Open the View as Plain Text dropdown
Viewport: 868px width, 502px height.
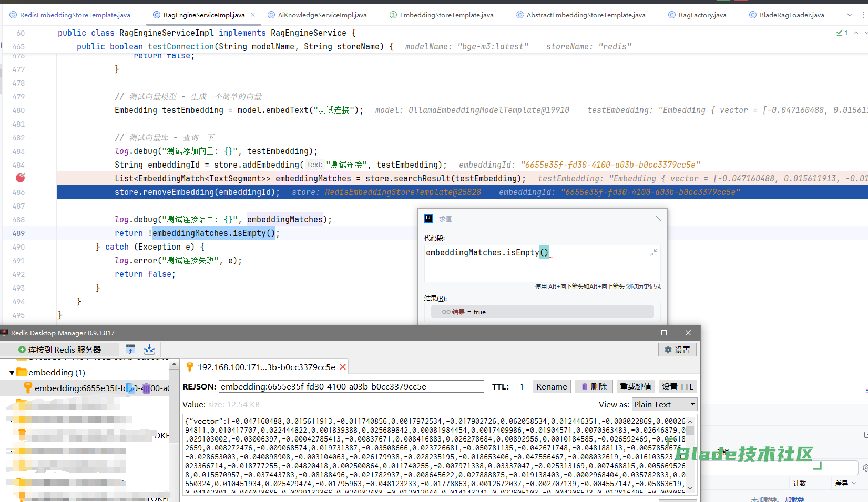pos(665,404)
